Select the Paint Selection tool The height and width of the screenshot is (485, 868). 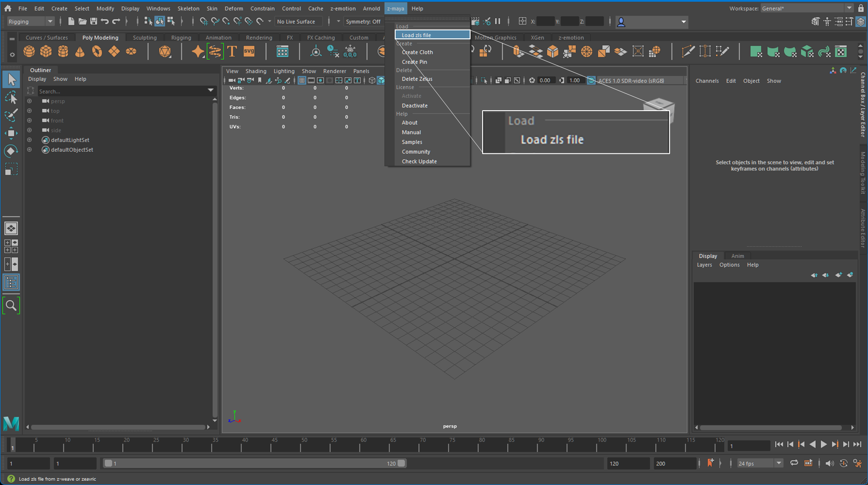[11, 115]
